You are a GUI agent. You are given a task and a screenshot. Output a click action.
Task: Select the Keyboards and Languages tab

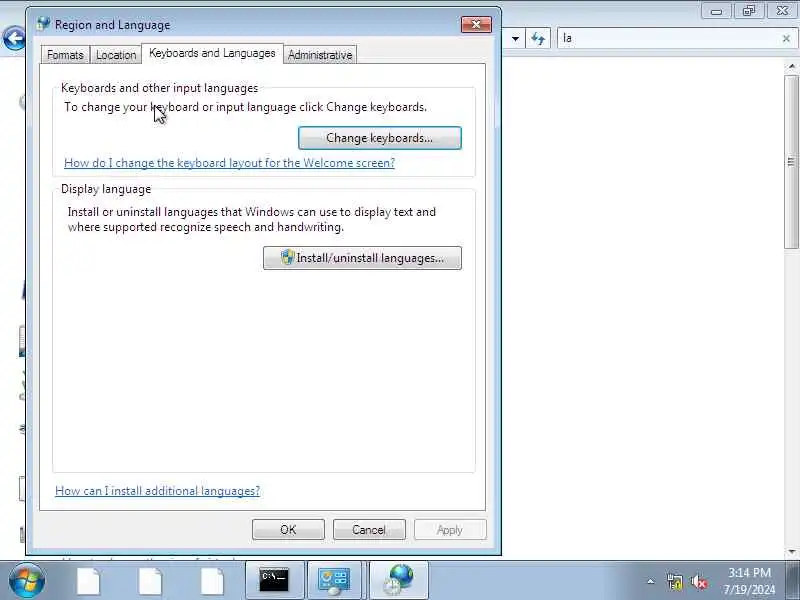[x=212, y=53]
